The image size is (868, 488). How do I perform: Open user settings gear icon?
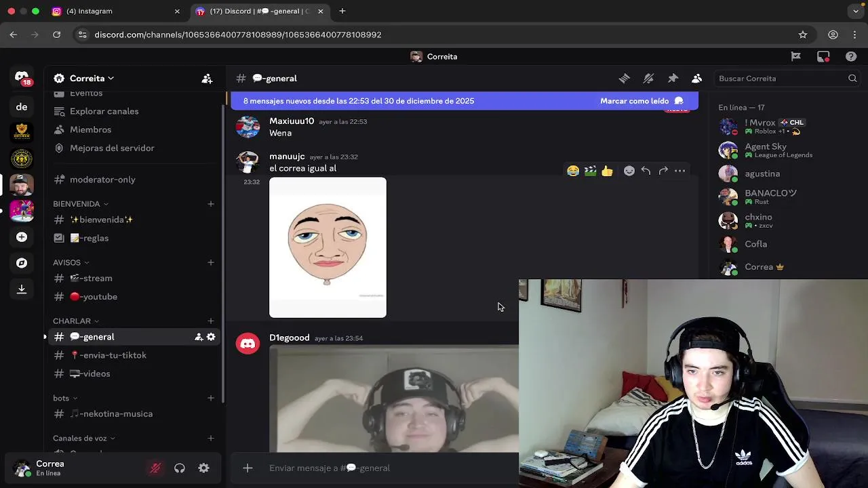coord(203,468)
